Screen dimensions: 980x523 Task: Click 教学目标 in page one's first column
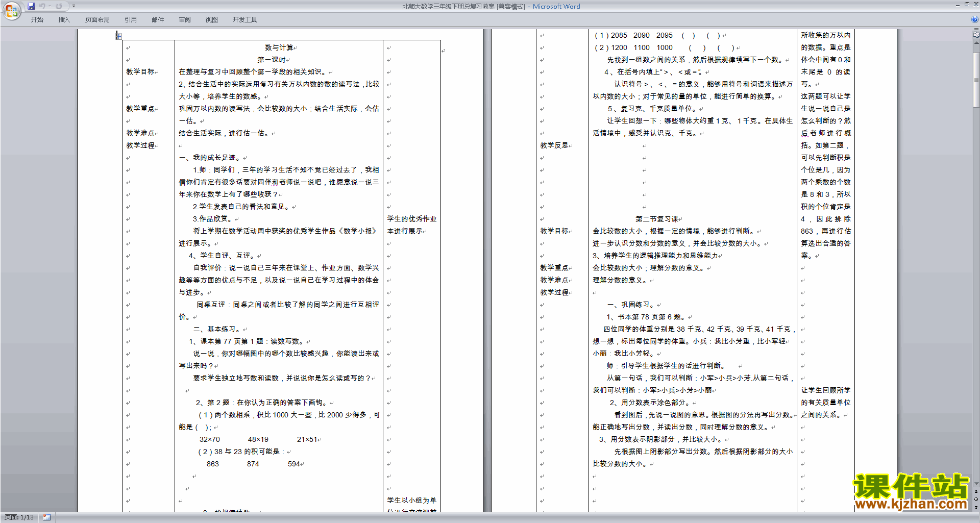click(140, 72)
